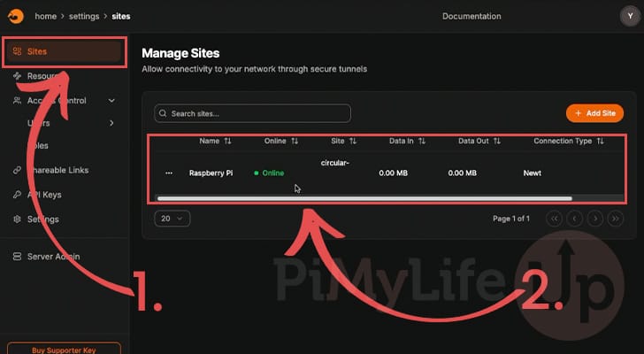644x354 pixels.
Task: Click 0.00 MB under Data In
Action: tap(393, 173)
